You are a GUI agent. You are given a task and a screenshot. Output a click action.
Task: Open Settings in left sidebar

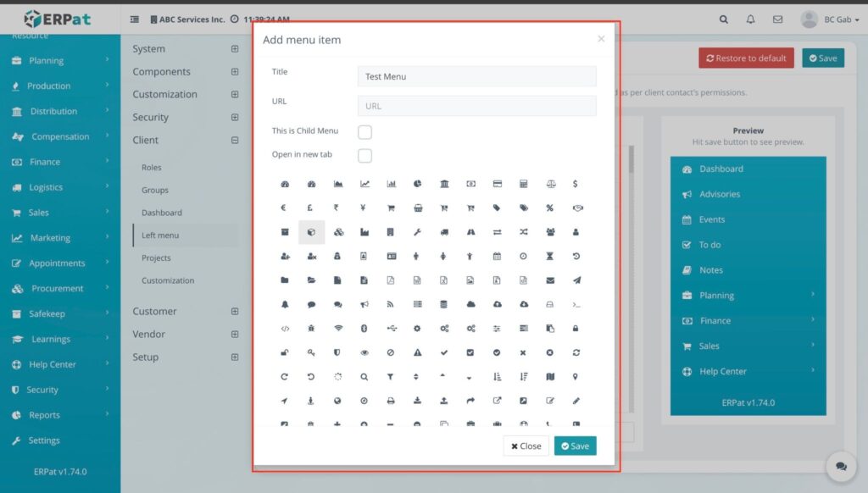[x=60, y=440]
